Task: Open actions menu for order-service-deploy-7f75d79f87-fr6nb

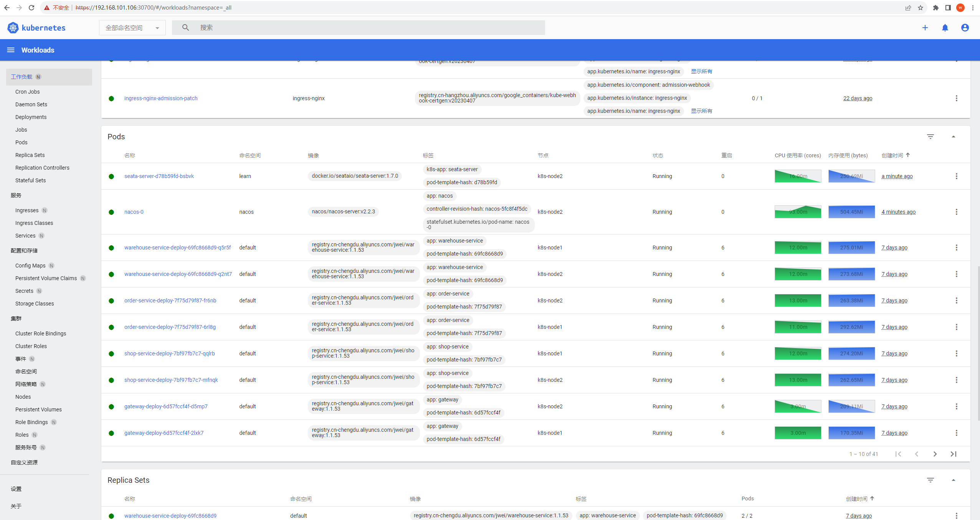Action: [957, 300]
